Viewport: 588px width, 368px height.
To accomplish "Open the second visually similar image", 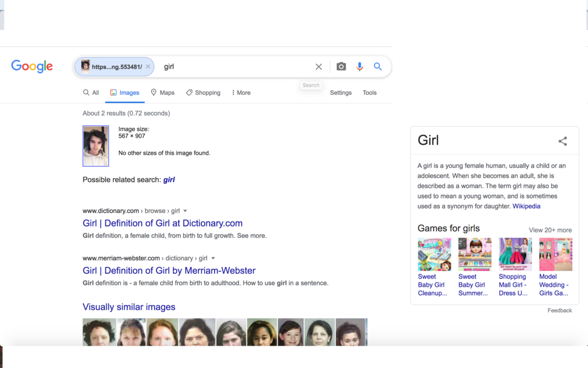I will [132, 332].
